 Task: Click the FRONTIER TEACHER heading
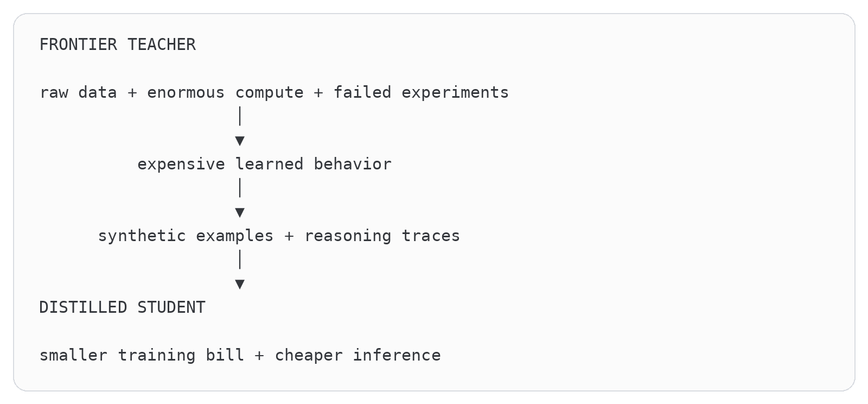118,45
